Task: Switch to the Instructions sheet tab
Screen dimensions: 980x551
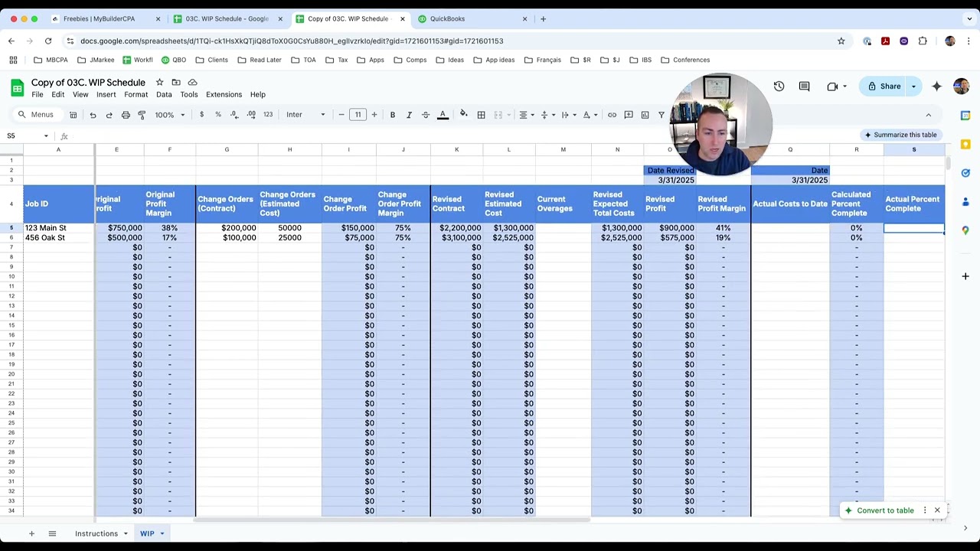Action: [x=96, y=533]
